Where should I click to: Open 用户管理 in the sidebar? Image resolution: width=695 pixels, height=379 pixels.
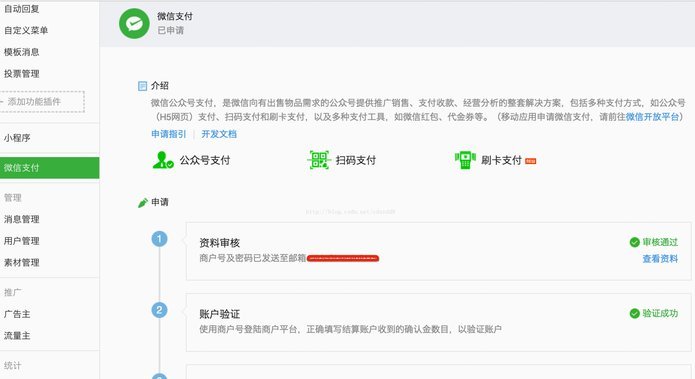coord(22,241)
